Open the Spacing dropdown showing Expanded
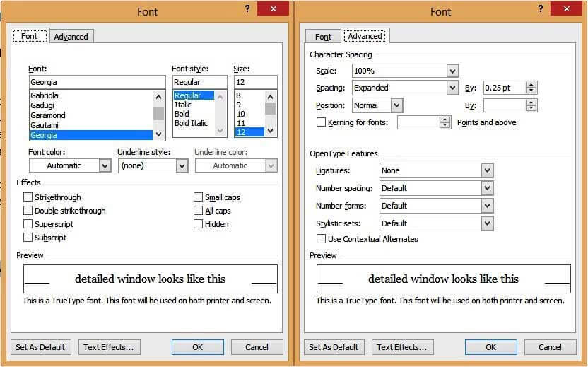Viewport: 588px width, 367px height. click(x=452, y=88)
